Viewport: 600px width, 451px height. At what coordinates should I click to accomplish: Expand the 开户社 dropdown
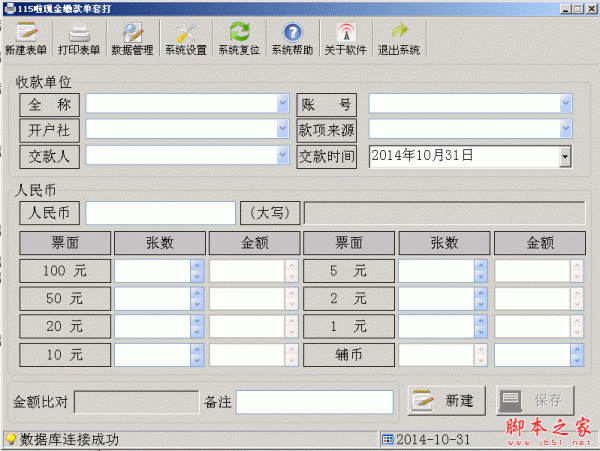[283, 129]
